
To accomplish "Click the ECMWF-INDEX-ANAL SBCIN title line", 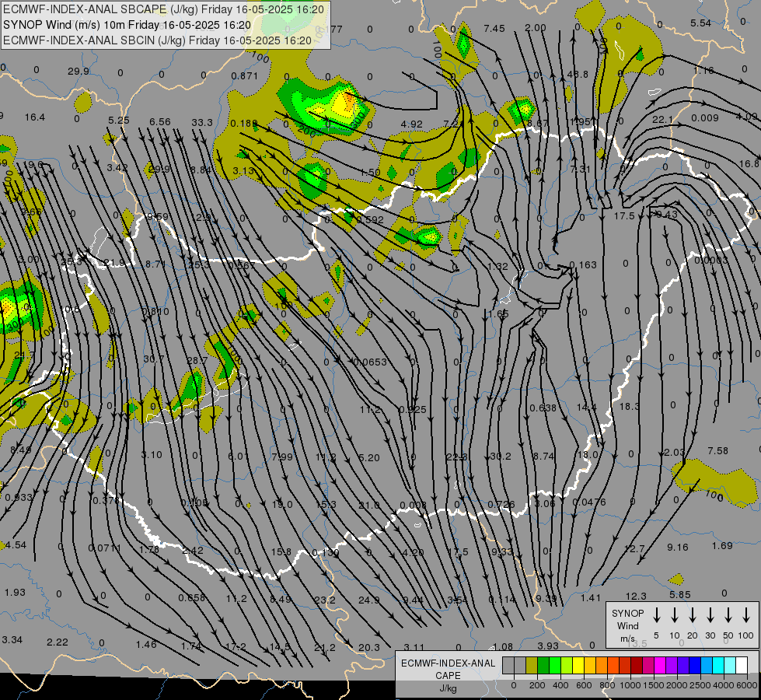I will coord(157,40).
